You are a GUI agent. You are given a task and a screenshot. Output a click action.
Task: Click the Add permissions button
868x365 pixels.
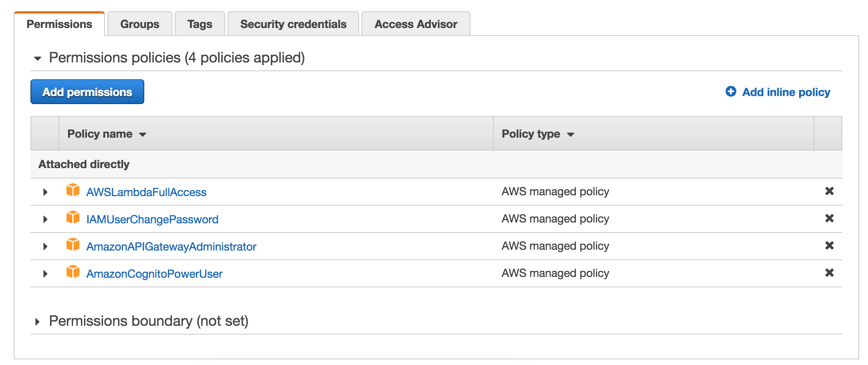point(87,92)
